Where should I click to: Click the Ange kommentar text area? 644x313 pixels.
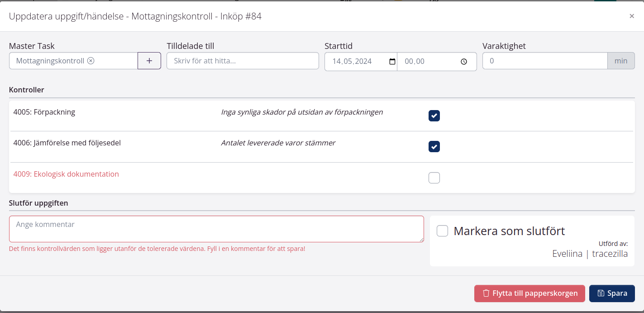pos(216,229)
